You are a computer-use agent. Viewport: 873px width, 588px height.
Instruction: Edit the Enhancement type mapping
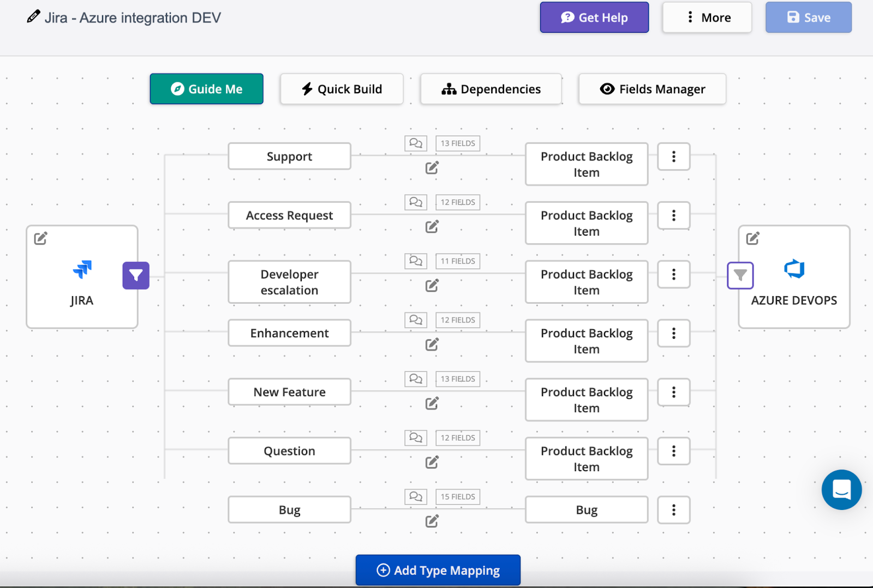click(432, 345)
